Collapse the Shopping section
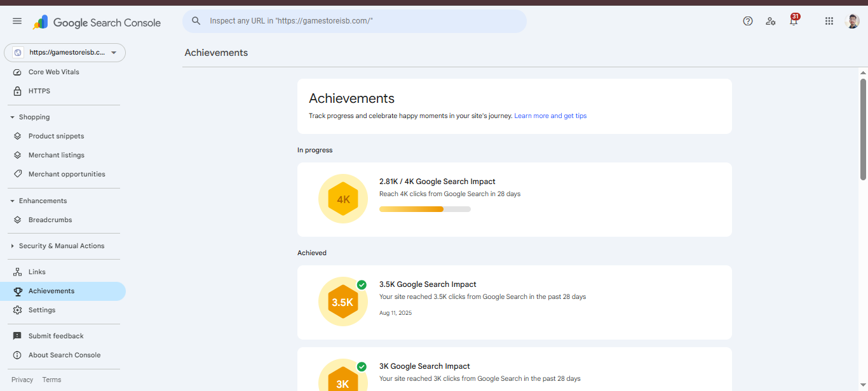The image size is (868, 391). (x=13, y=117)
